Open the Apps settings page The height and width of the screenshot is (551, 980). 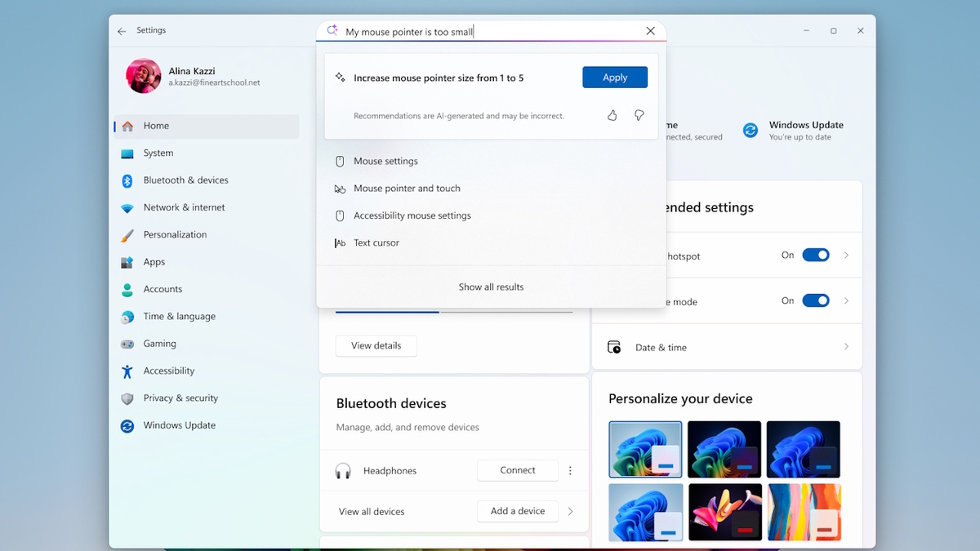tap(206, 262)
